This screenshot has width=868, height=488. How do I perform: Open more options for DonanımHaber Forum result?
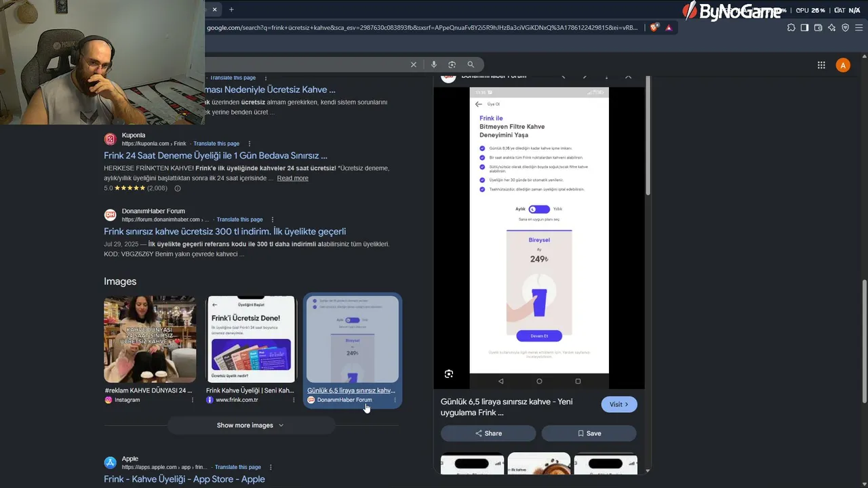pos(273,220)
